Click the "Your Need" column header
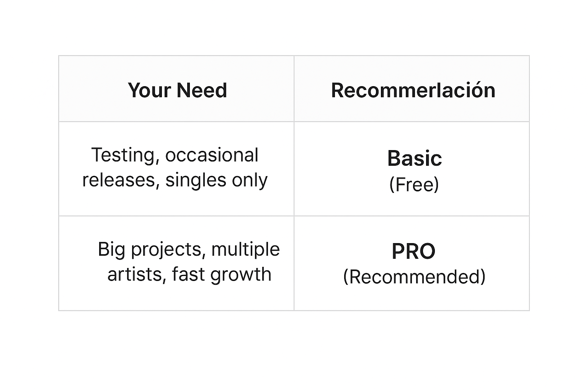The height and width of the screenshot is (392, 588). pyautogui.click(x=177, y=90)
